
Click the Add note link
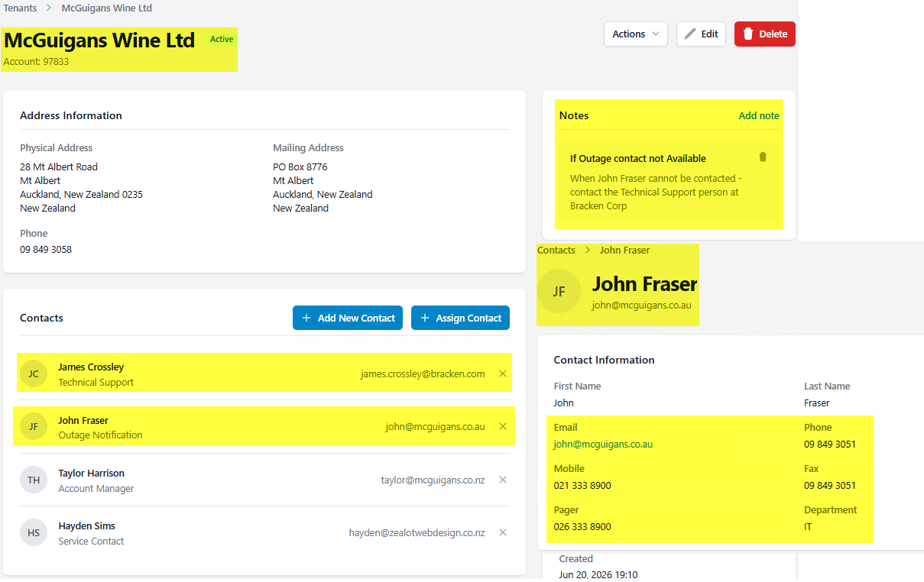759,115
